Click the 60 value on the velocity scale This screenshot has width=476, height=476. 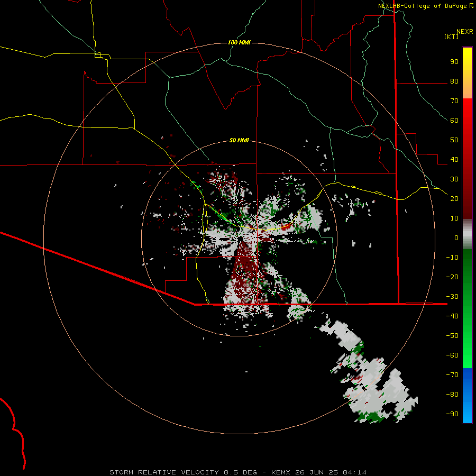(454, 121)
